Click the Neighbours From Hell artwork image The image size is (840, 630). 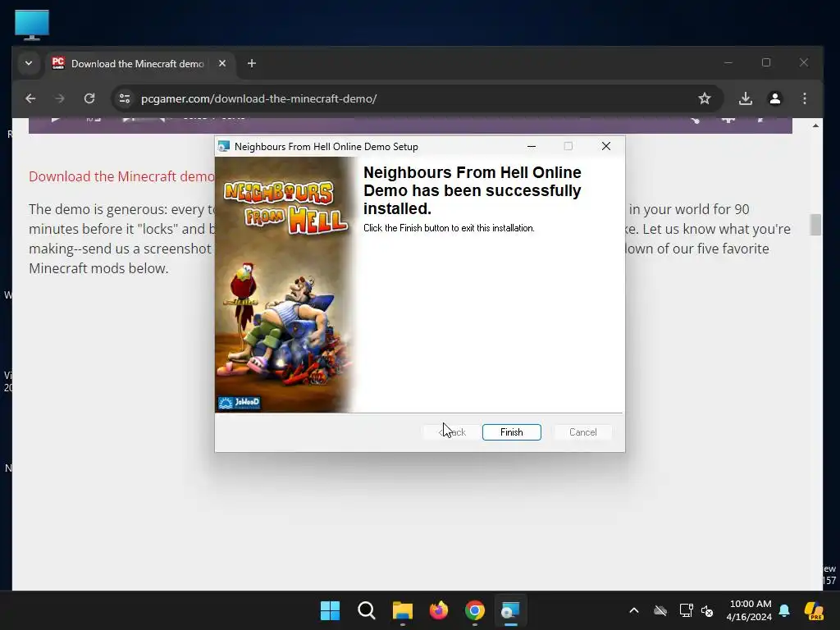[x=285, y=285]
